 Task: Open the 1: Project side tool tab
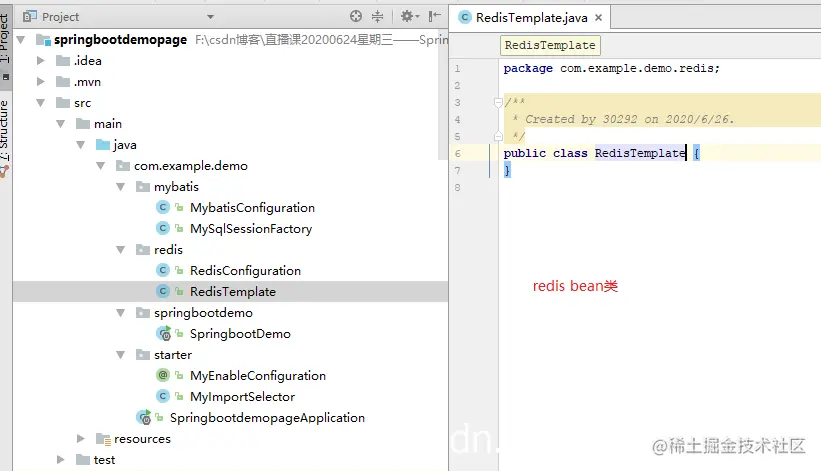click(x=5, y=46)
